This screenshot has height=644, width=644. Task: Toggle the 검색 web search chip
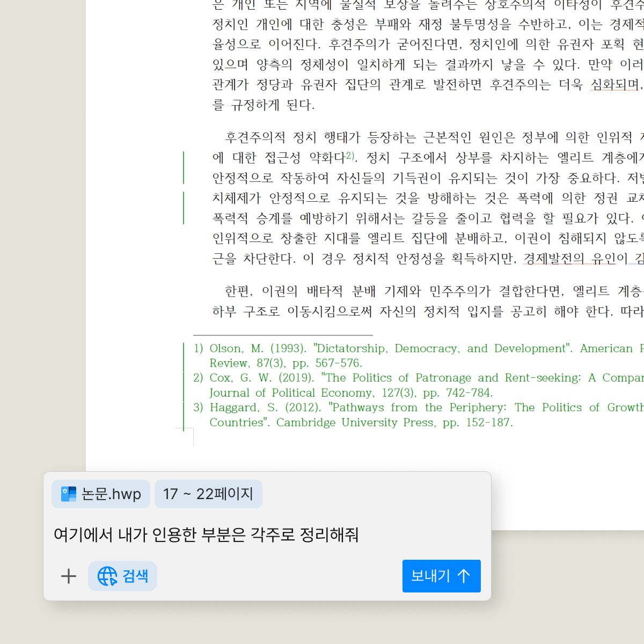coord(122,576)
